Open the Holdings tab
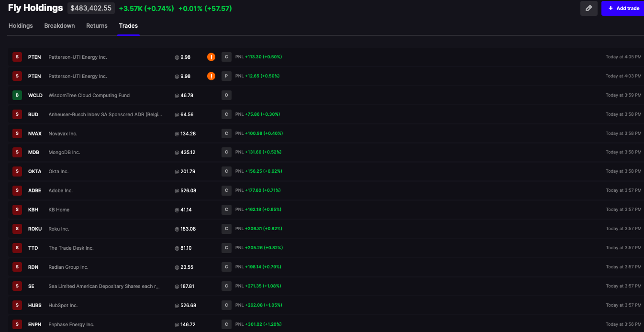Viewport: 644px width, 332px height. point(21,26)
